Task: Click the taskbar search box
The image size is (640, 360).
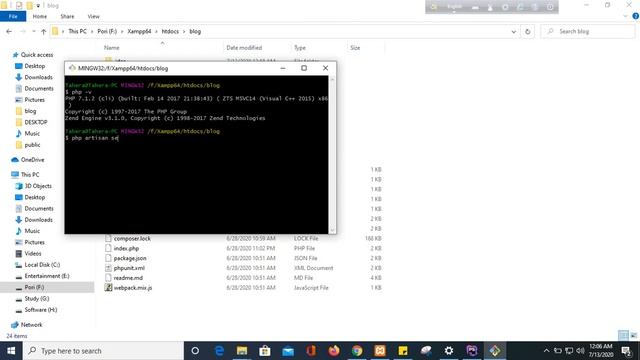Action: point(103,351)
